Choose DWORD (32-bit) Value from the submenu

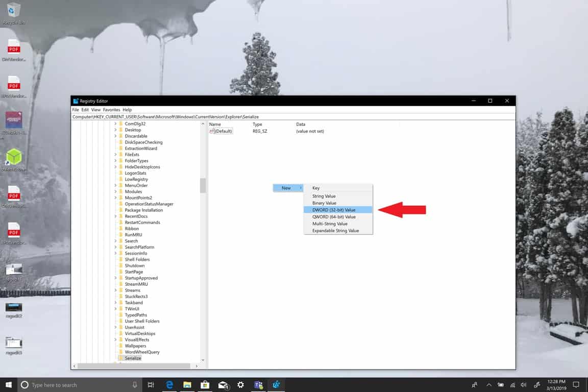pyautogui.click(x=334, y=210)
